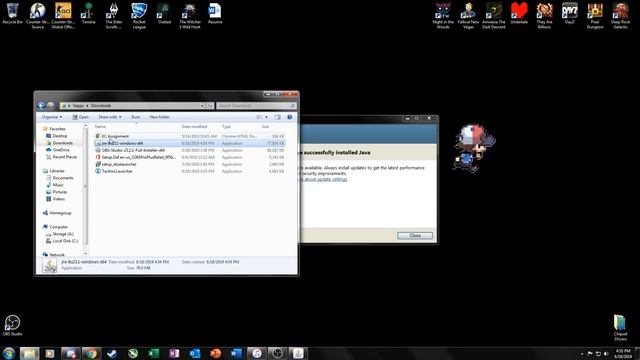This screenshot has width=640, height=360.
Task: Launch the Undertale heart shortcut
Action: (519, 13)
